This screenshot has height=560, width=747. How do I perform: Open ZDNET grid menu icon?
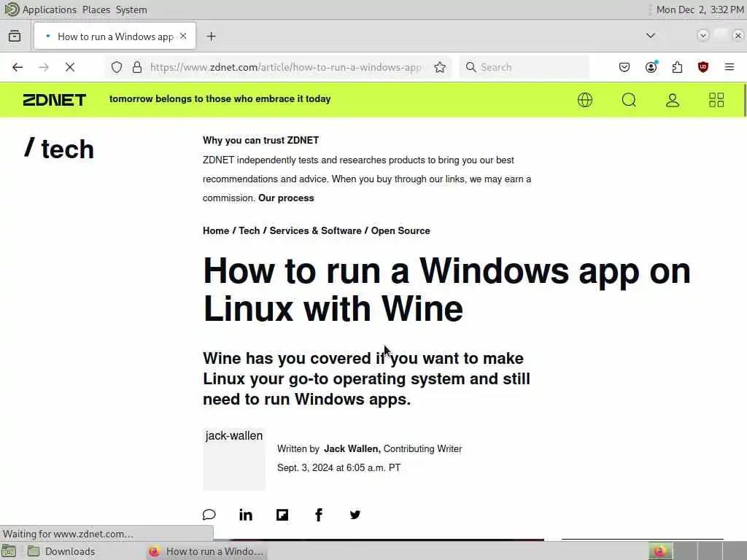click(x=716, y=100)
